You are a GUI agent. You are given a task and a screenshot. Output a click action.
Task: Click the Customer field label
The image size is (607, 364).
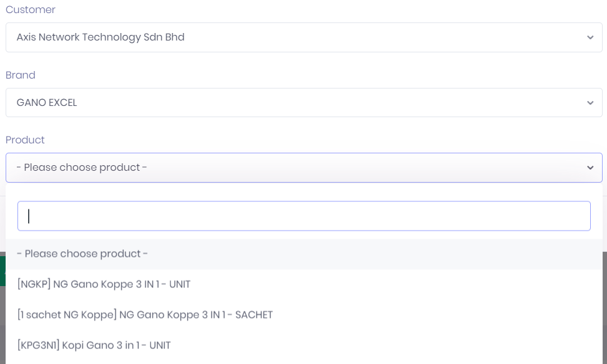pyautogui.click(x=31, y=10)
